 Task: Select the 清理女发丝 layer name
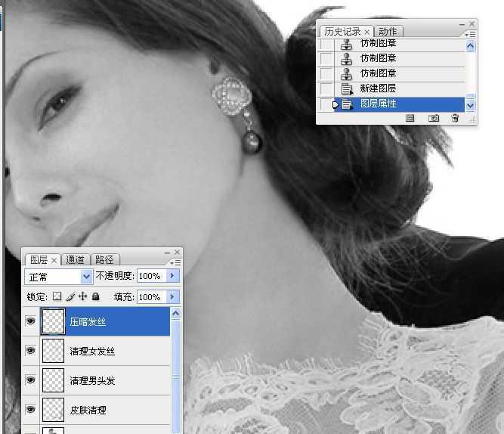[92, 351]
